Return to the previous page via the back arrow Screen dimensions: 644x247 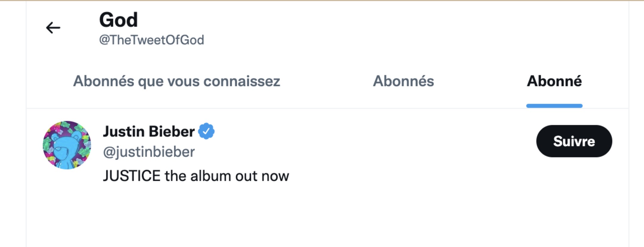point(53,28)
